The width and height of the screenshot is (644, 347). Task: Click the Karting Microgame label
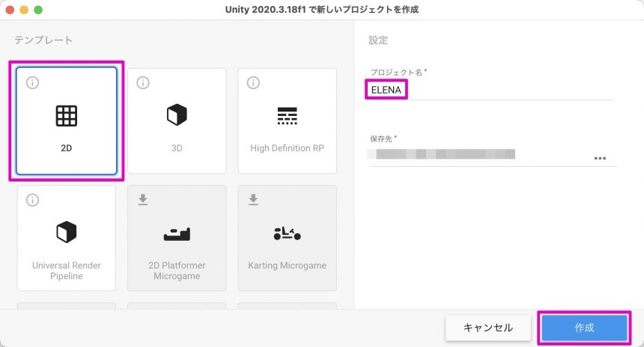[287, 265]
